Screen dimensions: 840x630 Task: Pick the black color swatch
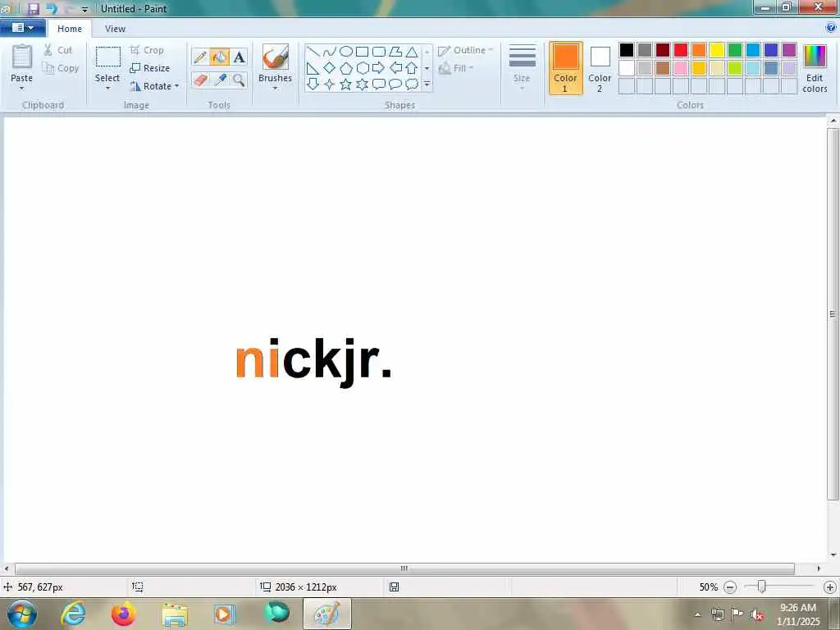pyautogui.click(x=626, y=50)
